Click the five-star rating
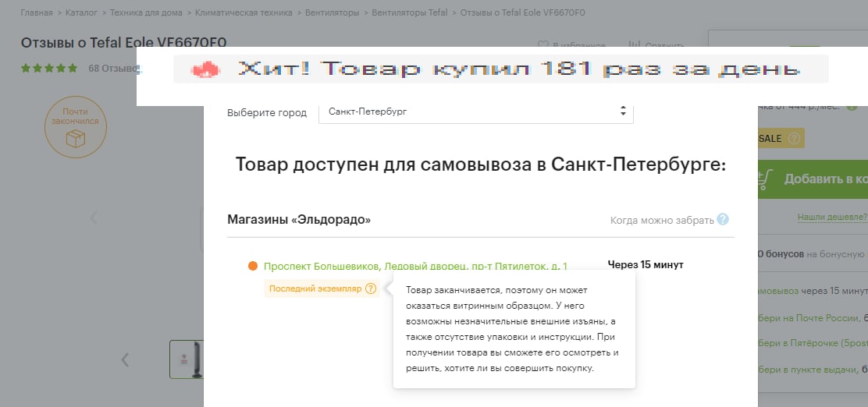The height and width of the screenshot is (407, 868). coord(49,69)
